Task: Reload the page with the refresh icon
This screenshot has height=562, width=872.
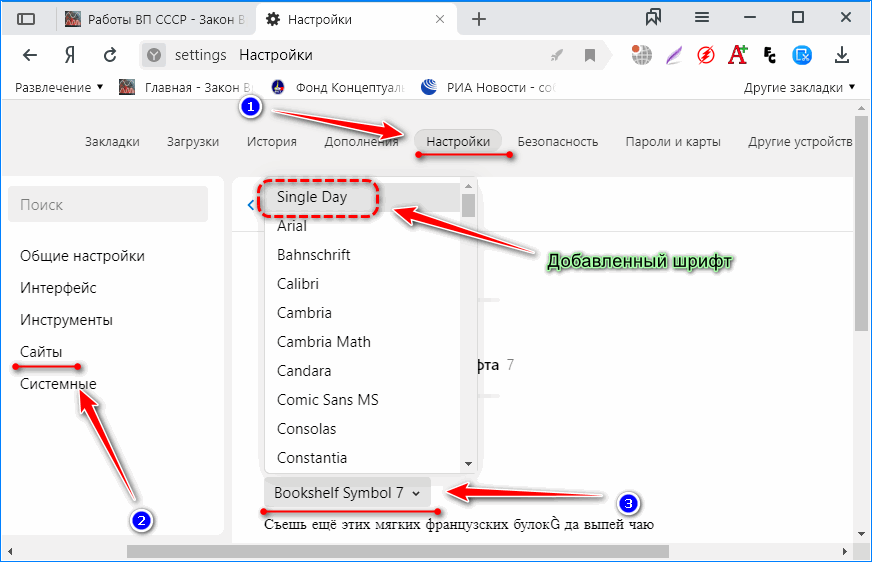Action: pyautogui.click(x=112, y=55)
